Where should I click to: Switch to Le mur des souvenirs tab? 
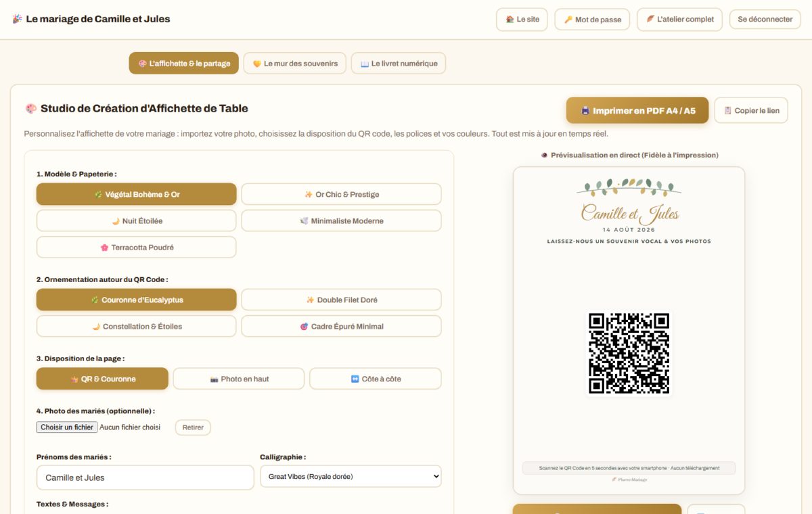295,64
